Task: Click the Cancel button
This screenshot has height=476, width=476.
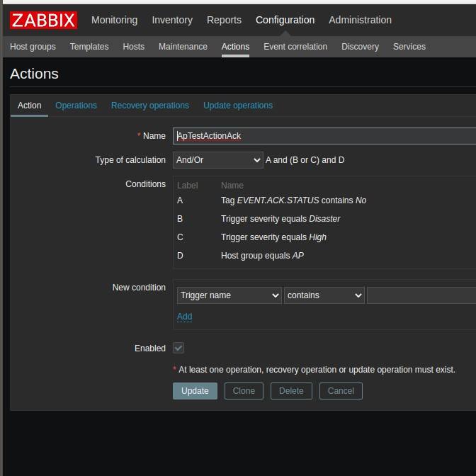Action: (x=341, y=391)
